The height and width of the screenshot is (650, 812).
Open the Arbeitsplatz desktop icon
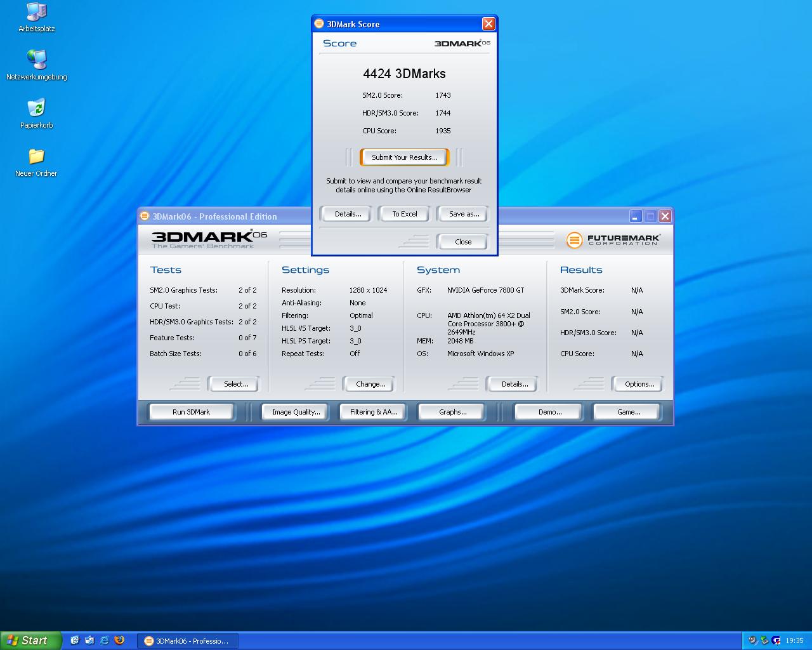pyautogui.click(x=37, y=17)
